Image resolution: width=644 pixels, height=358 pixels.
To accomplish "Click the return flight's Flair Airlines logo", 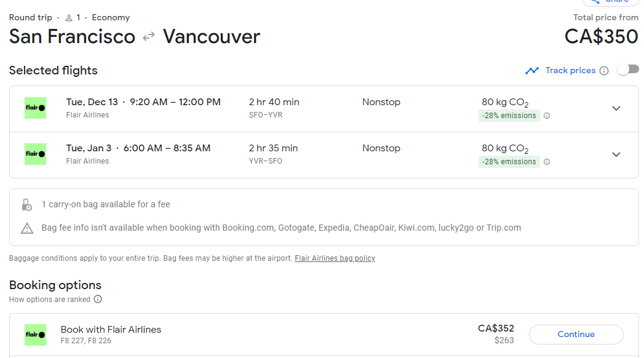I will coord(36,154).
